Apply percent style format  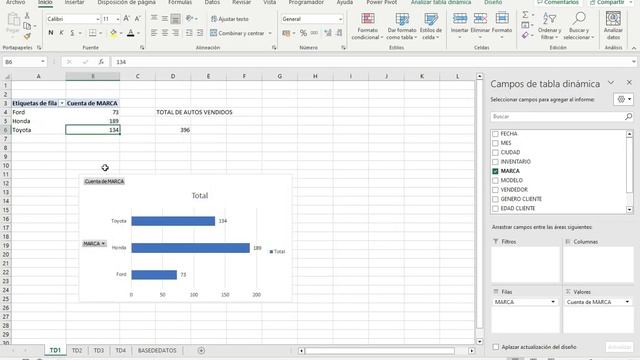[x=303, y=33]
